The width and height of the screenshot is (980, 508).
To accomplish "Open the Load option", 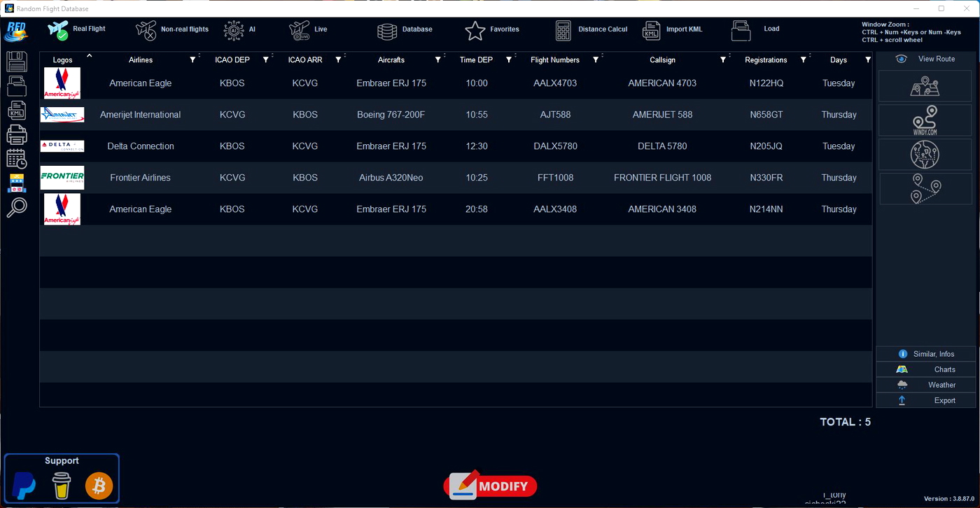I will (755, 29).
